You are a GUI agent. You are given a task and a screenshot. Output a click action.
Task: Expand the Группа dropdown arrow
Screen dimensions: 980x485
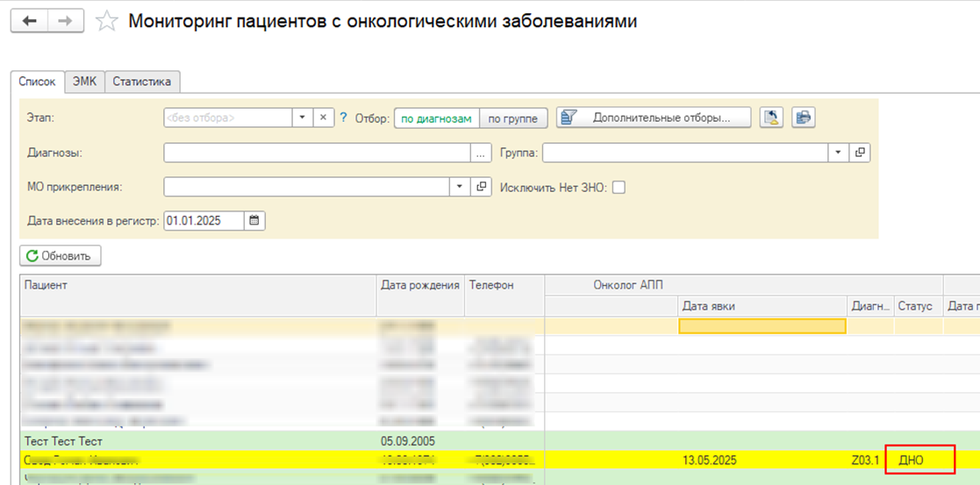click(839, 153)
